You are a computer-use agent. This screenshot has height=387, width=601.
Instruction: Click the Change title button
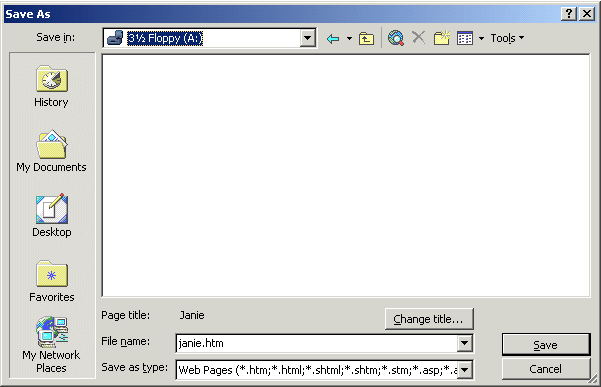click(429, 319)
